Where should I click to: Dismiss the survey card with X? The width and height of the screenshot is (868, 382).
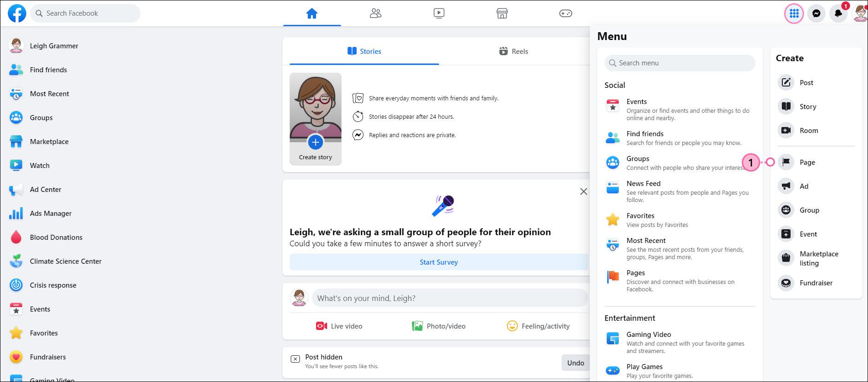click(x=583, y=191)
